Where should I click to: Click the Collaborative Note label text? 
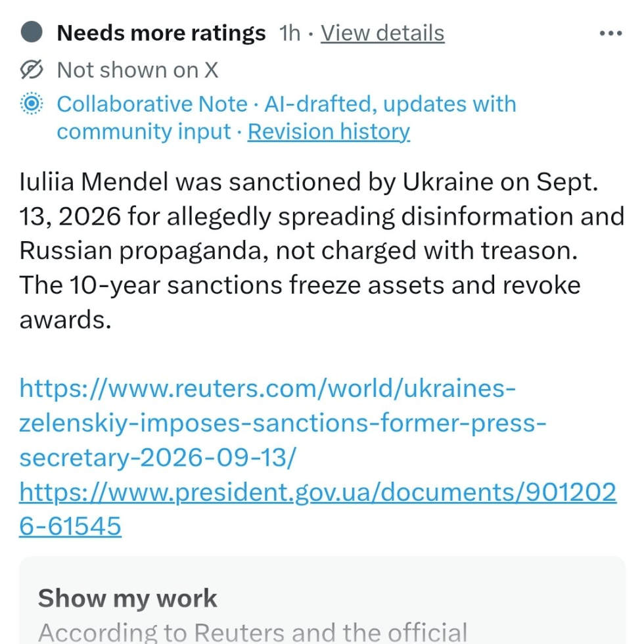152,104
